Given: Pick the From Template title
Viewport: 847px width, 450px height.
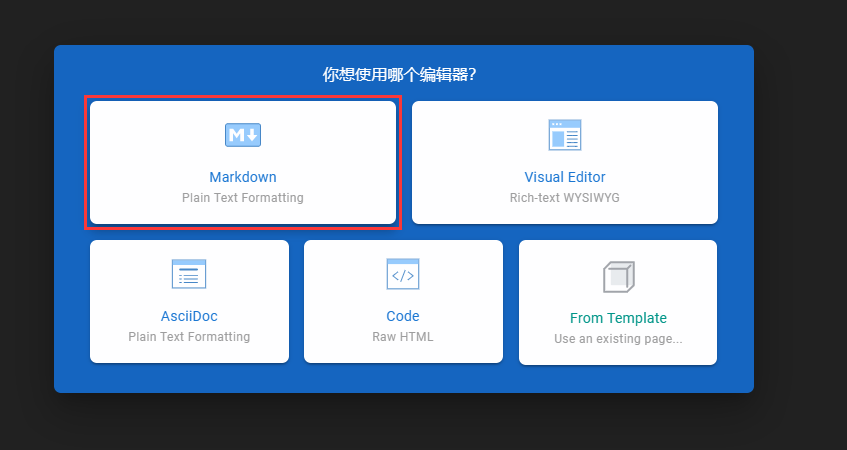Looking at the screenshot, I should pyautogui.click(x=619, y=318).
